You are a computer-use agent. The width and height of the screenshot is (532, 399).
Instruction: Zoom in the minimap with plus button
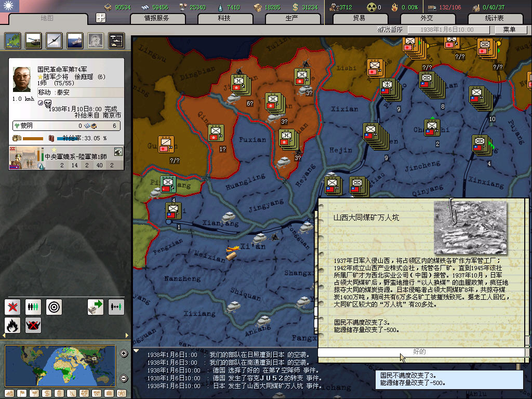124,353
